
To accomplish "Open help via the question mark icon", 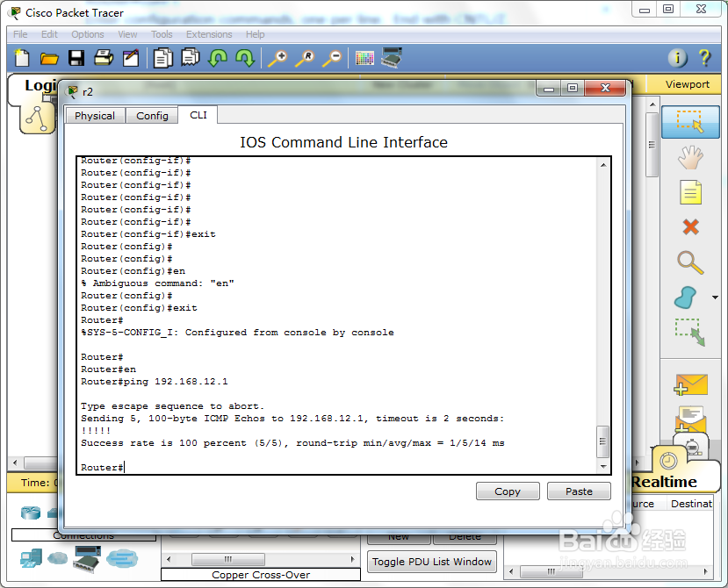I will click(704, 58).
